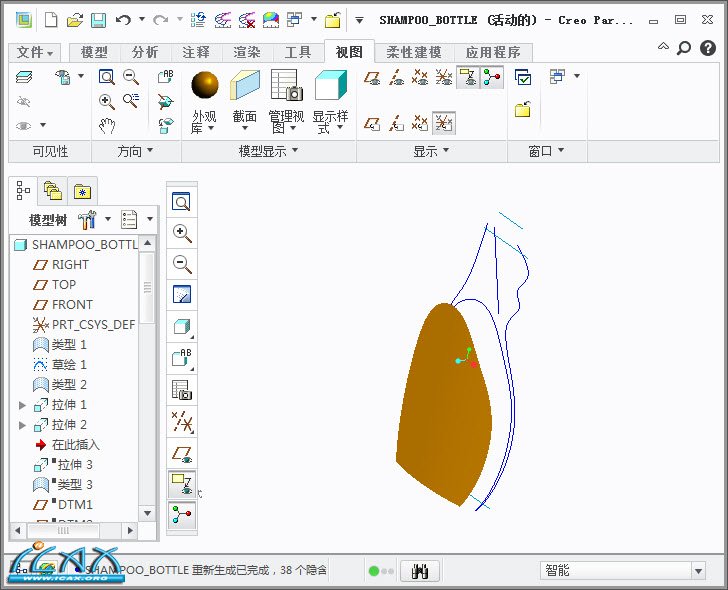
Task: Toggle datum display filters in the graphics toolbar
Action: pyautogui.click(x=182, y=421)
